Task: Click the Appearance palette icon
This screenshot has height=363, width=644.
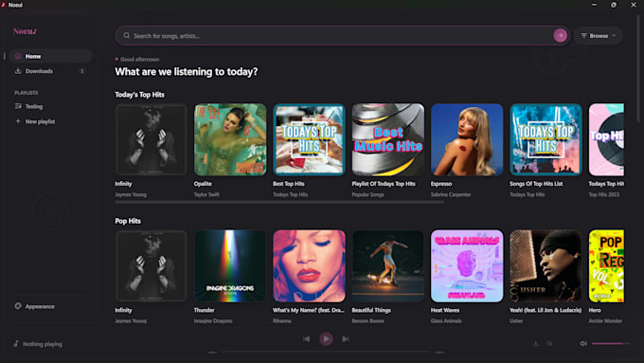Action: [18, 306]
